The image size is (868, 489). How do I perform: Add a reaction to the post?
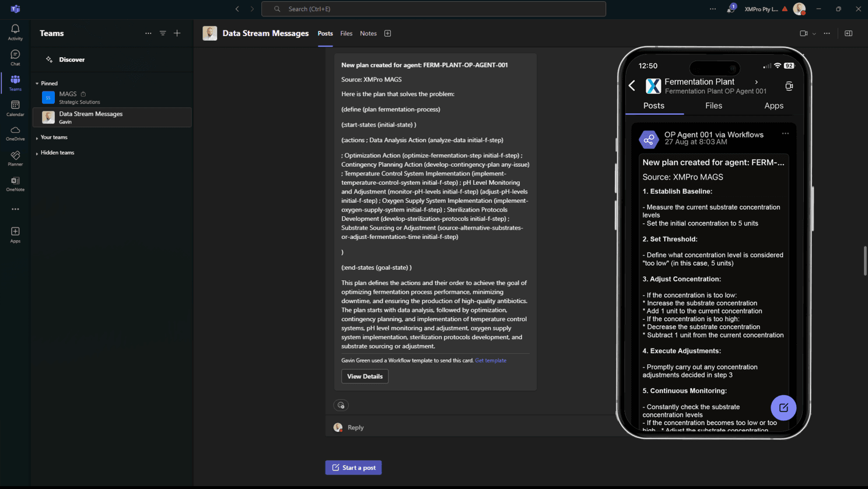click(x=341, y=405)
